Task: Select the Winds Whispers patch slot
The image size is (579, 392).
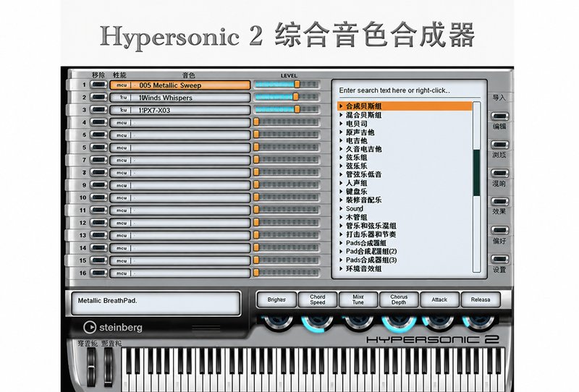Action: tap(179, 98)
